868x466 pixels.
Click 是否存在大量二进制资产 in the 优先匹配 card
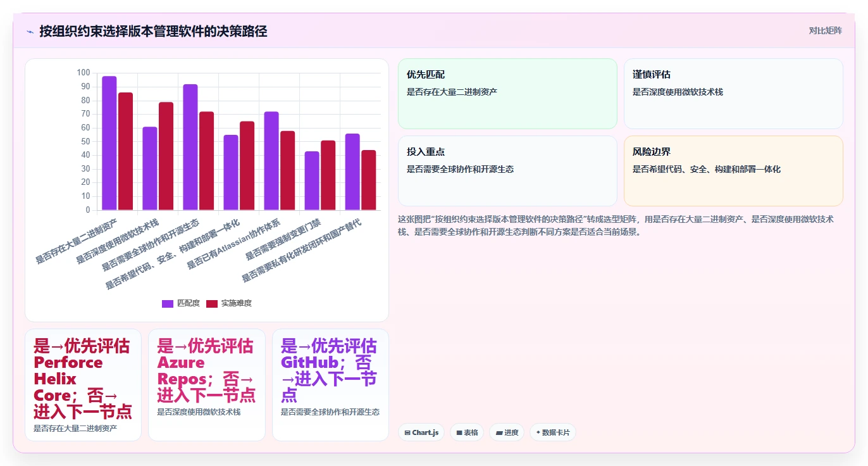tap(452, 92)
